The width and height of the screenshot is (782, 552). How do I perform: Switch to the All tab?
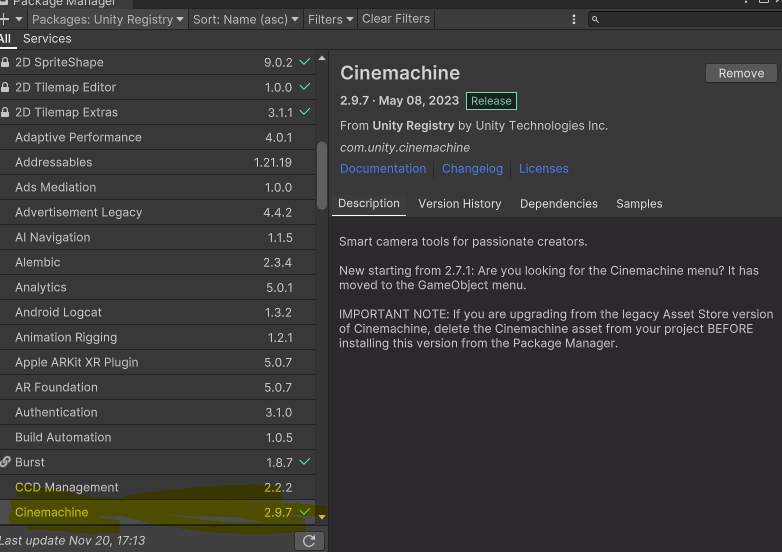click(x=5, y=39)
